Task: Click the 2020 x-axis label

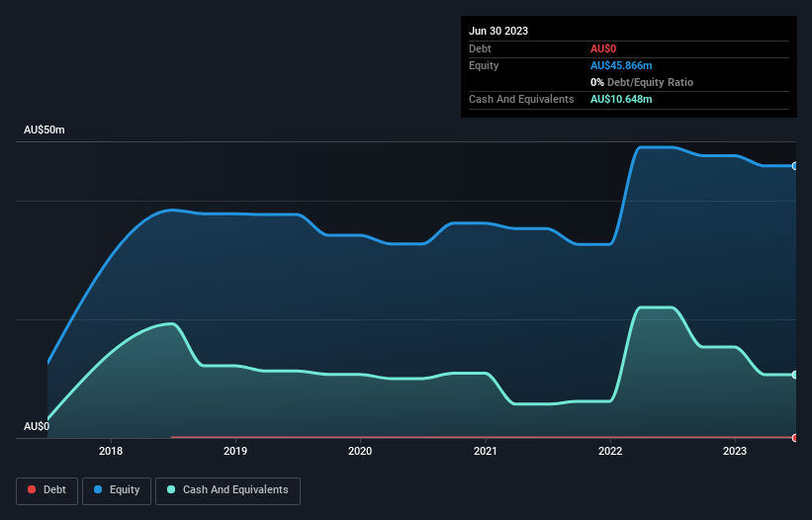Action: click(360, 451)
